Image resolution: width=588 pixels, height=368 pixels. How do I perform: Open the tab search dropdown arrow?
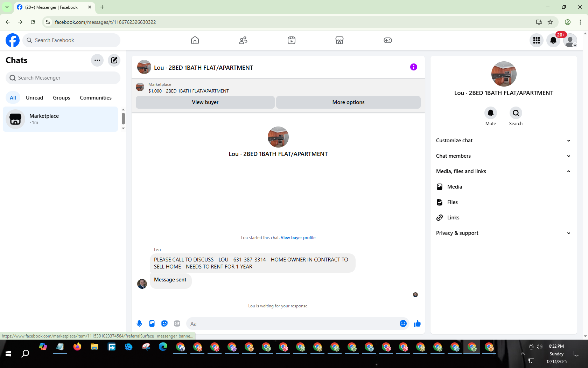pyautogui.click(x=7, y=7)
